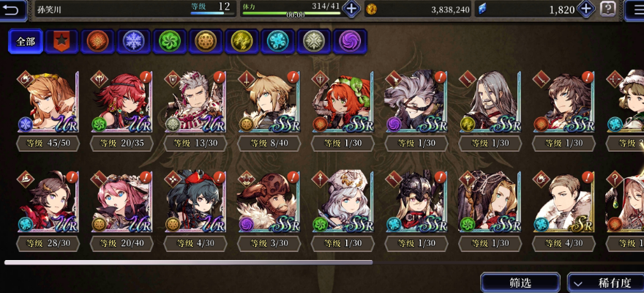The width and height of the screenshot is (644, 293).
Task: Add stamina with the plus button
Action: 351,9
